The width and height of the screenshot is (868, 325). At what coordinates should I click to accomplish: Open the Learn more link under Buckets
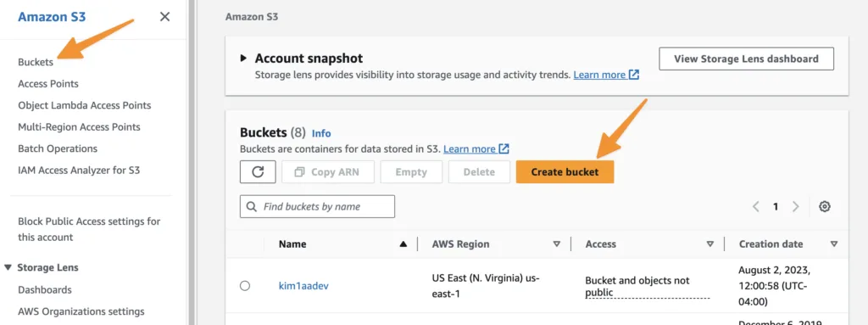(x=476, y=148)
